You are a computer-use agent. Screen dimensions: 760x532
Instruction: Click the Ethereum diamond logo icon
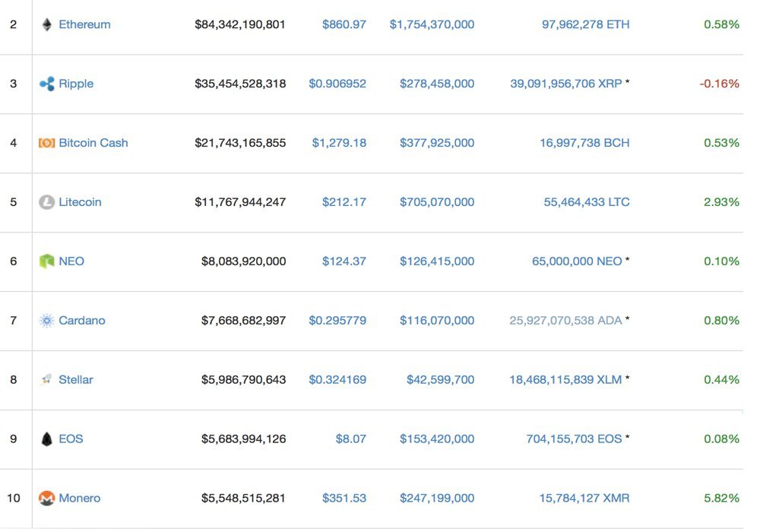[x=46, y=24]
